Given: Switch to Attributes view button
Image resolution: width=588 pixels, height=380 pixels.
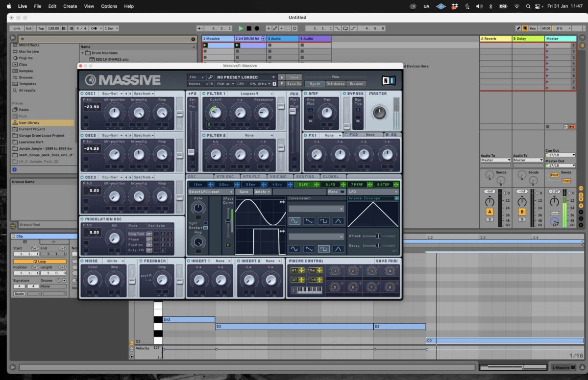Looking at the screenshot, I should (x=336, y=84).
